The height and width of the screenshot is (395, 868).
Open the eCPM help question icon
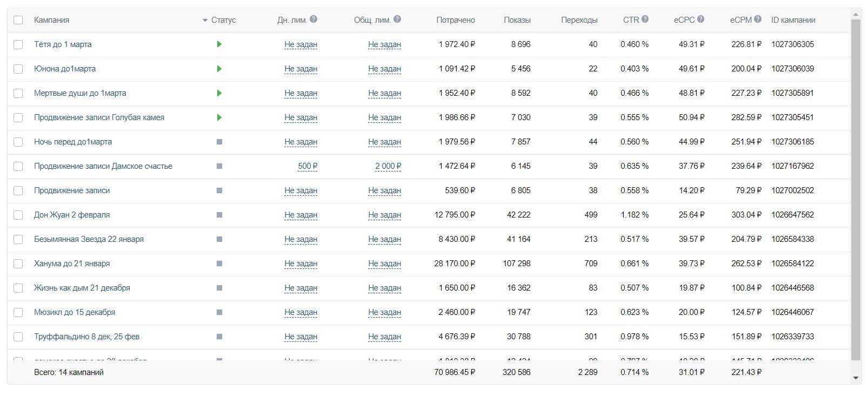pos(758,19)
